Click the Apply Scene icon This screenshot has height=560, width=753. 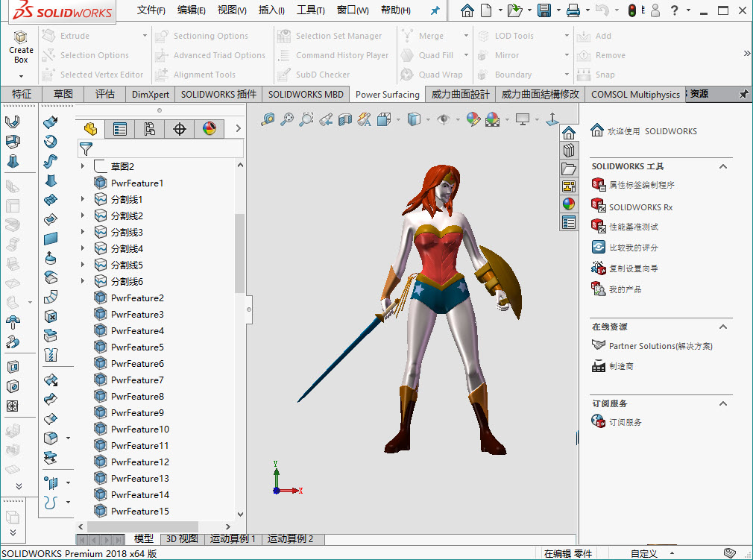492,119
